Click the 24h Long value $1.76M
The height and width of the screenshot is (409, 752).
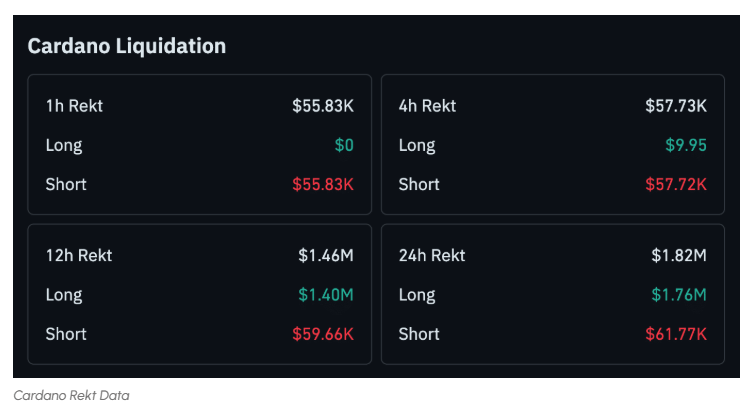(679, 295)
